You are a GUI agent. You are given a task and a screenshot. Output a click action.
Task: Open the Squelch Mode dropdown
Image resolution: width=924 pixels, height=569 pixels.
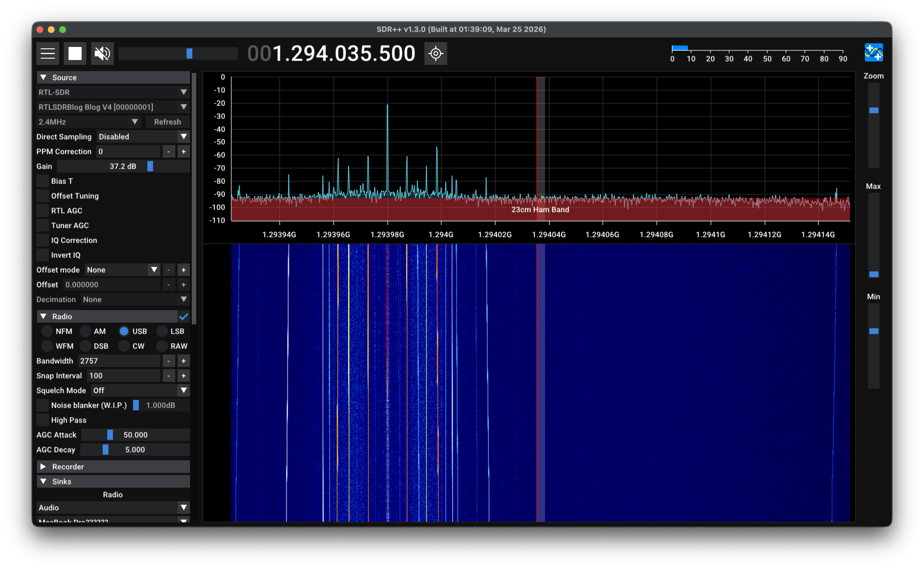pos(140,390)
